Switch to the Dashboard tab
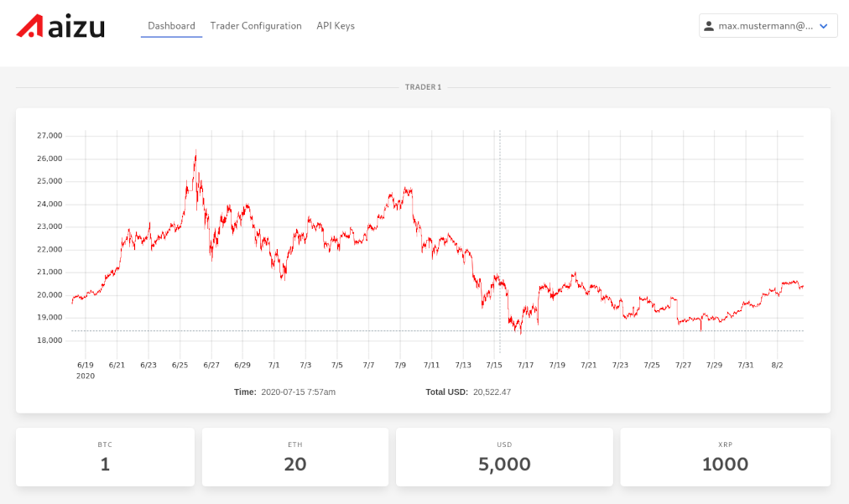This screenshot has width=849, height=504. tap(171, 26)
